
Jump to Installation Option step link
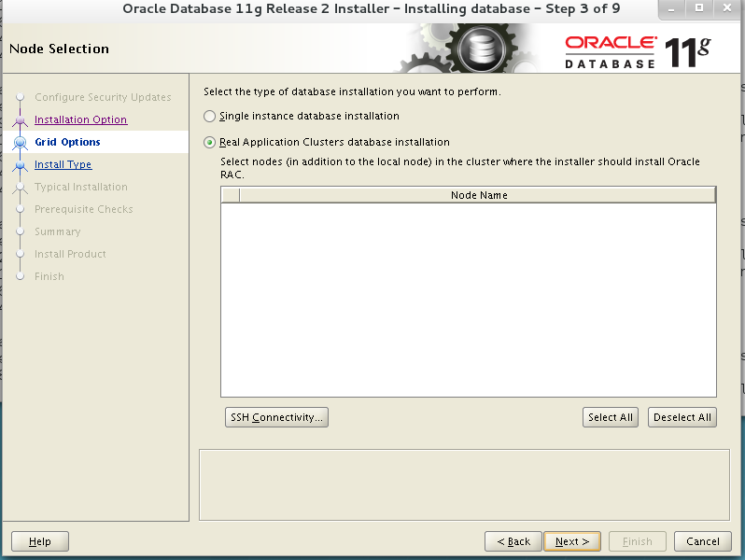coord(81,119)
